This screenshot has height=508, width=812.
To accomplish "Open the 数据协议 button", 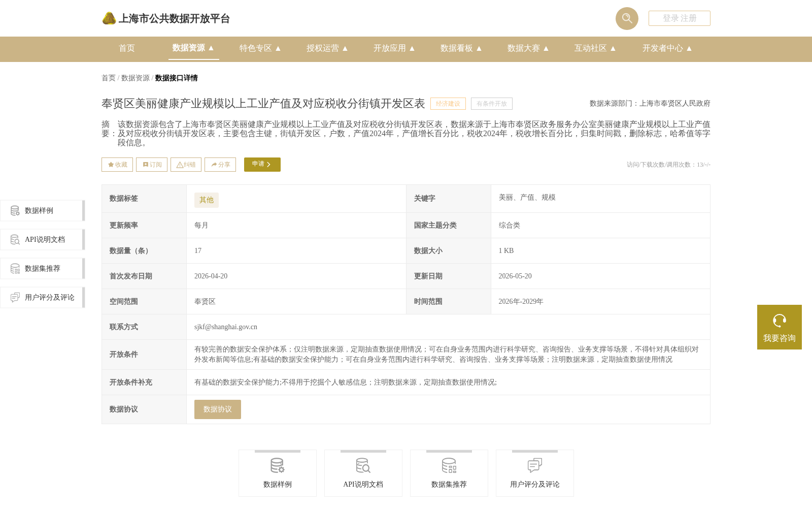I will tap(218, 409).
